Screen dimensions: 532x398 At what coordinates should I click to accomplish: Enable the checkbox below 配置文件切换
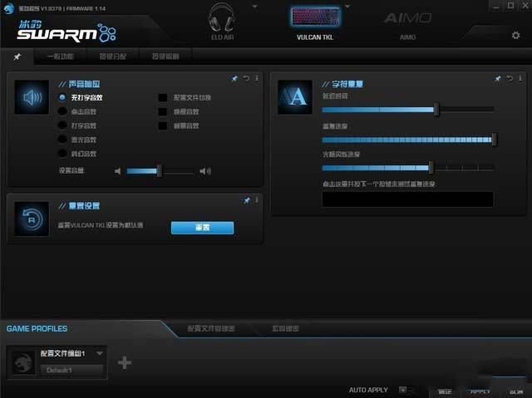(x=163, y=111)
